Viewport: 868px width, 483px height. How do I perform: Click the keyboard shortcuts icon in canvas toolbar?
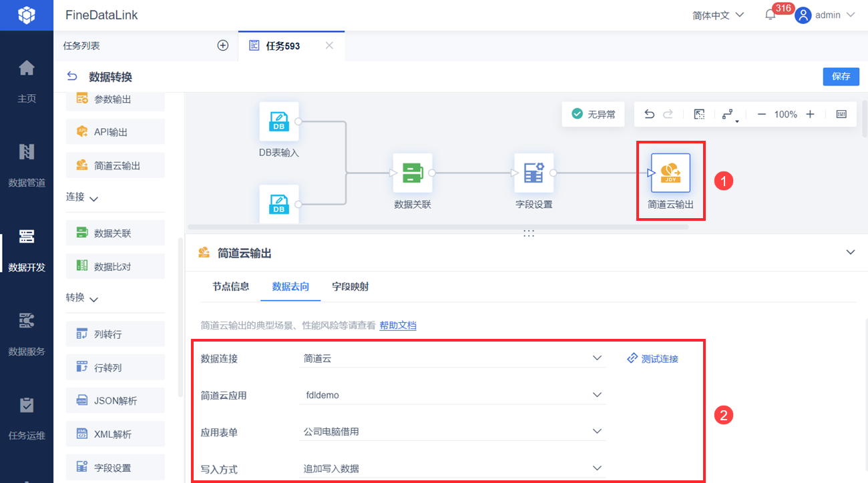(841, 114)
